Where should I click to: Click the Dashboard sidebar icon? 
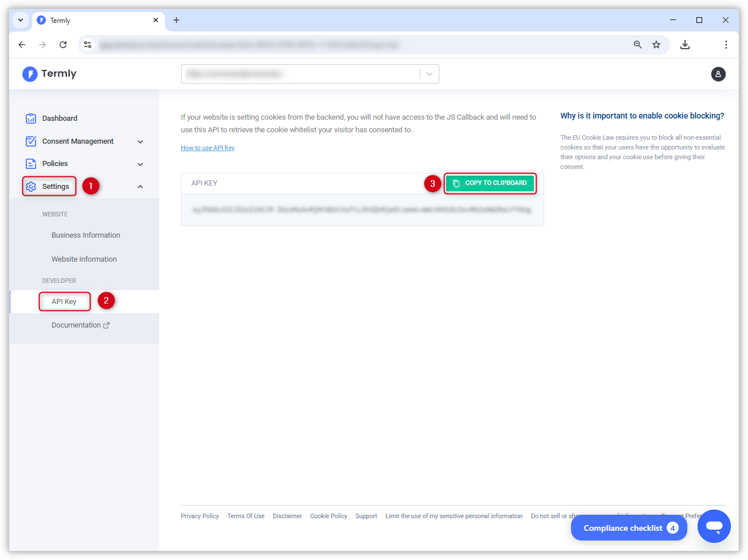point(30,118)
